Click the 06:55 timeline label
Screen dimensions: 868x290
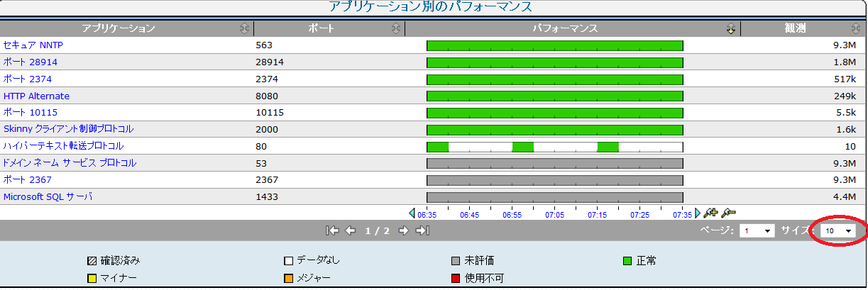coord(512,213)
